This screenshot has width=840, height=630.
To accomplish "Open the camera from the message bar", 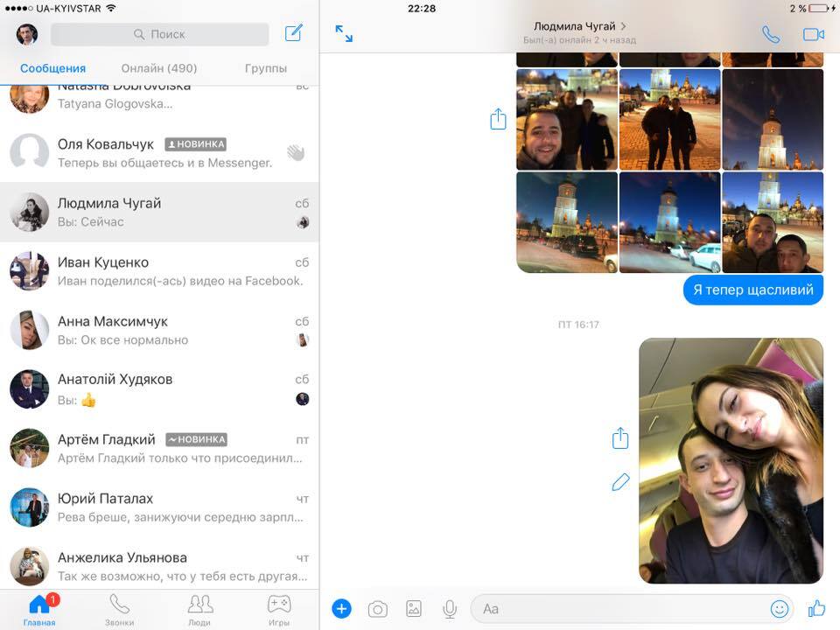I will pyautogui.click(x=377, y=609).
